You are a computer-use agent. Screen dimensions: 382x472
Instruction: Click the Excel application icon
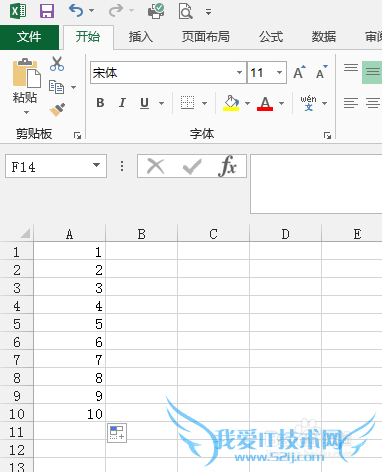(18, 11)
